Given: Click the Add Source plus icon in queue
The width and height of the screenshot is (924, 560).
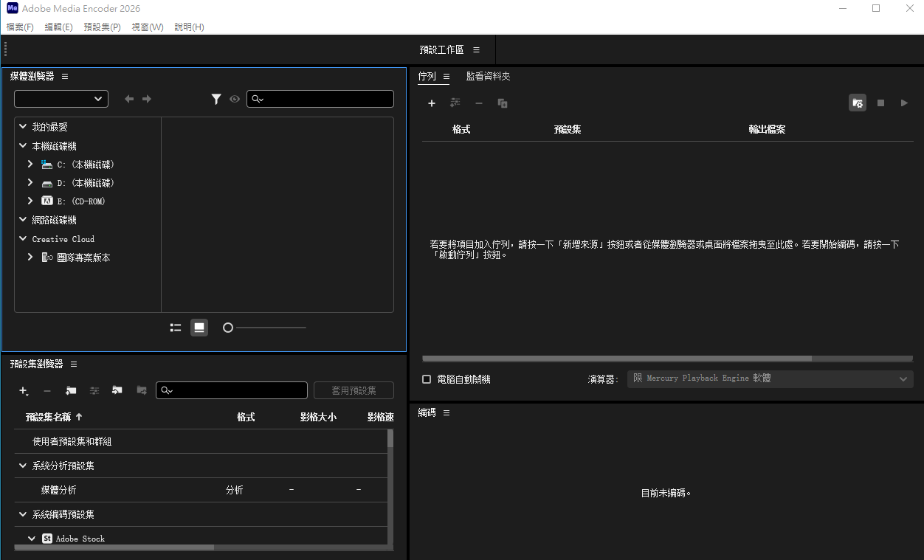Looking at the screenshot, I should (432, 103).
